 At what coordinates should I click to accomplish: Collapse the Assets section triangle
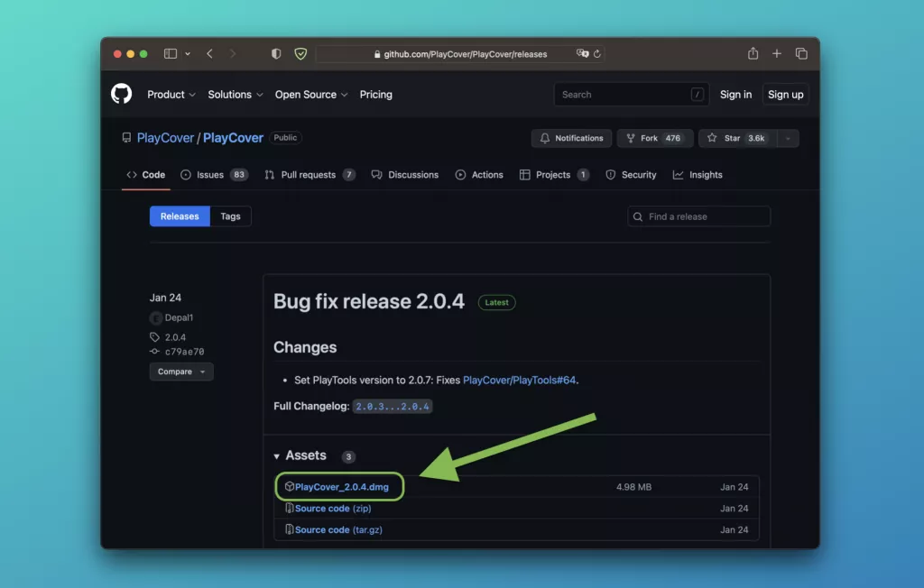277,456
